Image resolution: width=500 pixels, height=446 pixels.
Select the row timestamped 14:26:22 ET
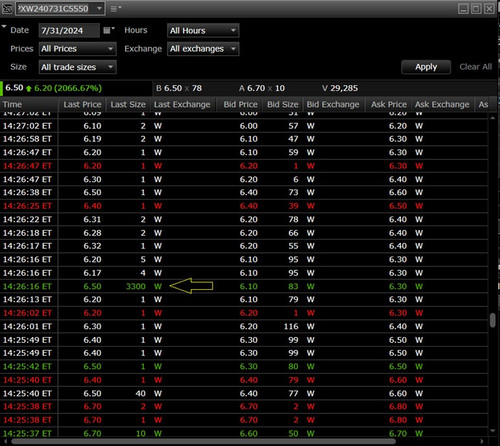point(244,219)
